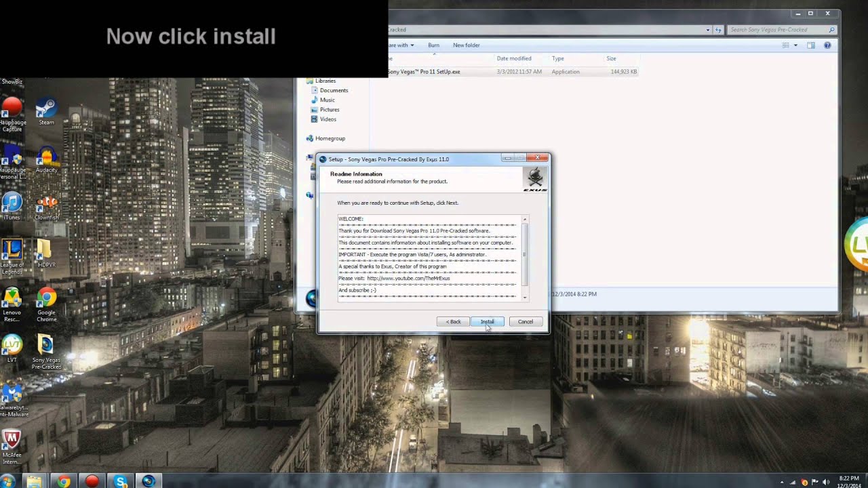The height and width of the screenshot is (488, 868).
Task: Click the readme text scrollbar thumb
Action: click(525, 254)
